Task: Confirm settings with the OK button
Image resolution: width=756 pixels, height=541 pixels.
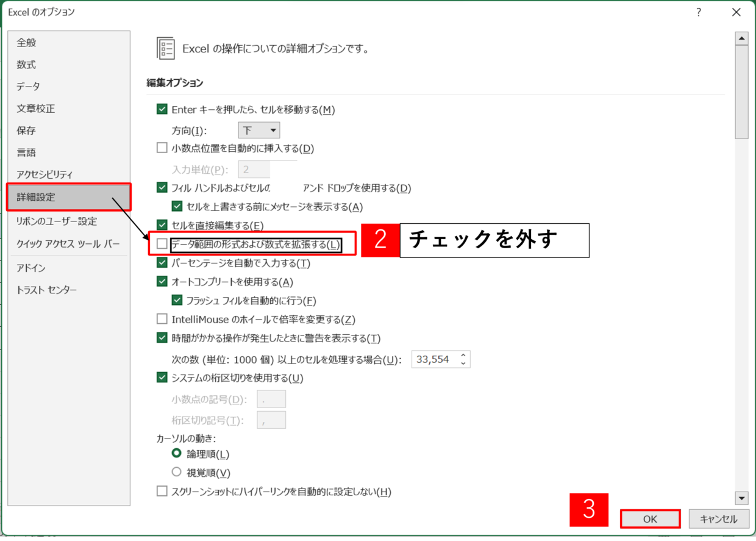Action: pos(650,519)
